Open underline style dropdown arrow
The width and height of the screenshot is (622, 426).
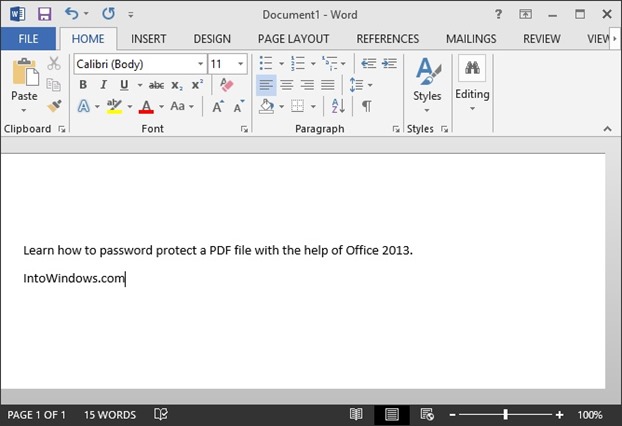click(x=140, y=85)
